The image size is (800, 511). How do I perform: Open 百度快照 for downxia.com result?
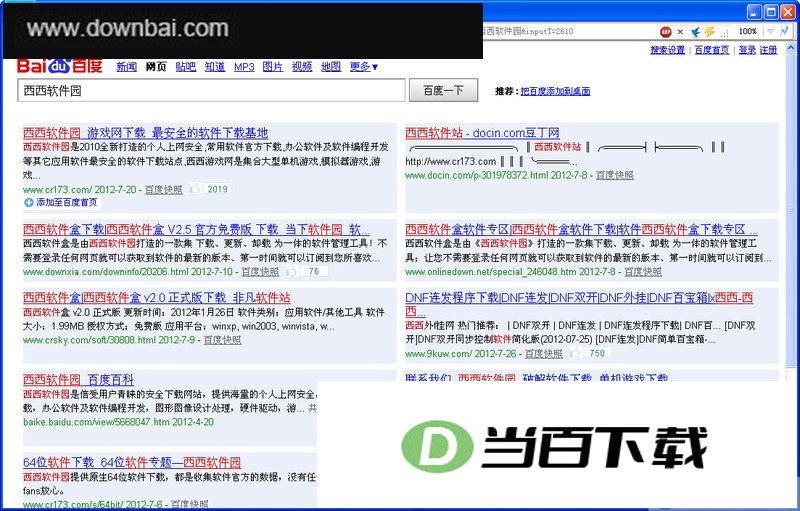tap(260, 272)
